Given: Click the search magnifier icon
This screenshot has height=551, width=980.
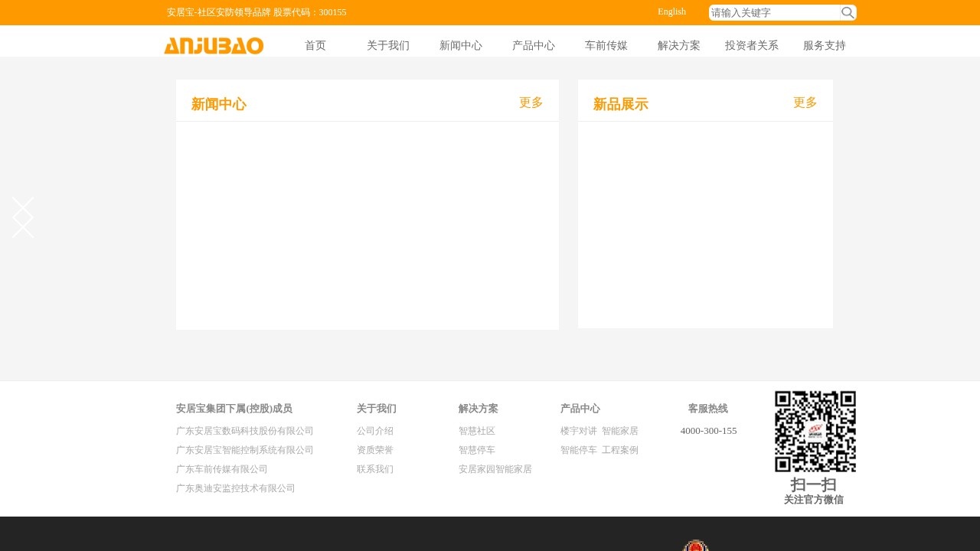Looking at the screenshot, I should click(848, 12).
